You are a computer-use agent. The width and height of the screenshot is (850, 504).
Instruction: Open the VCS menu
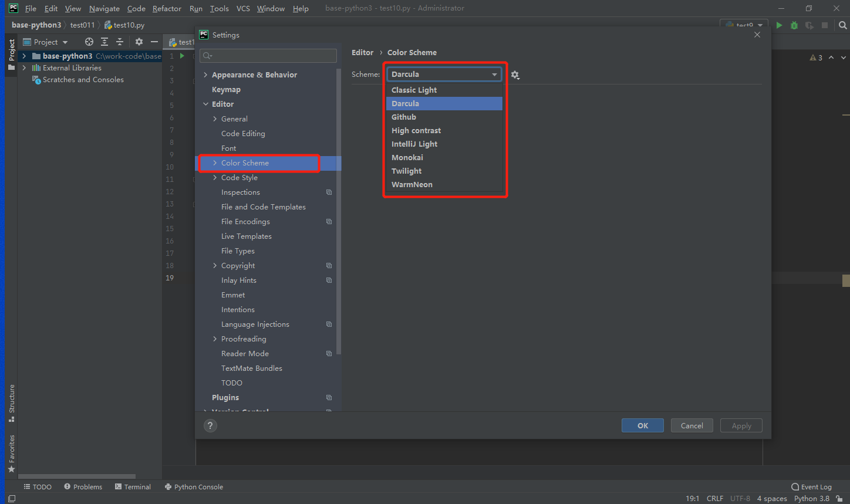coord(243,8)
